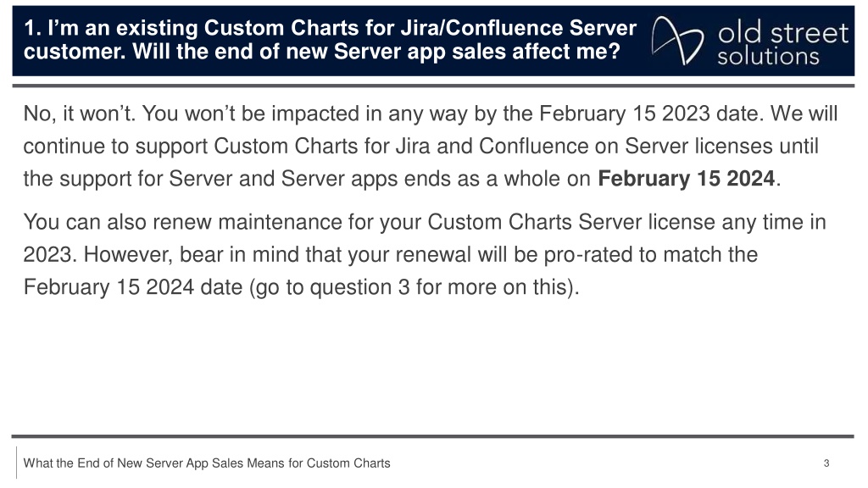Click the 'February 15 2023' date text
Screen dimensions: 868x488
[x=625, y=114]
